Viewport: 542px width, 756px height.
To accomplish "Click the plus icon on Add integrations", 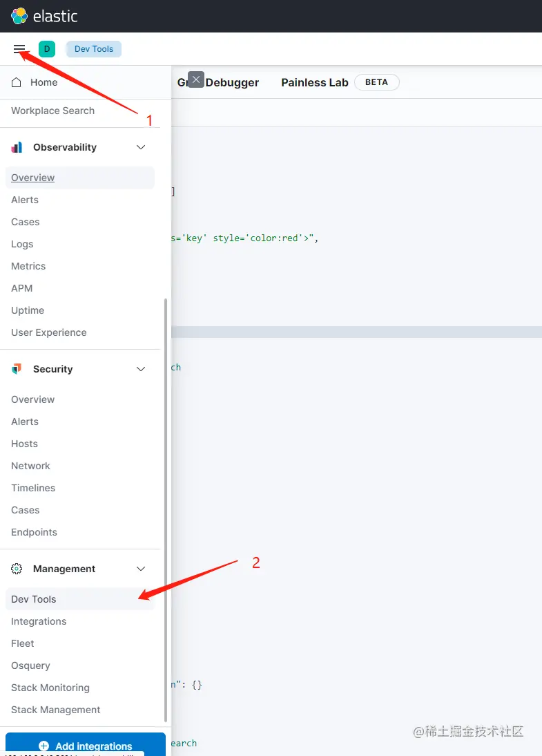I will 43,746.
